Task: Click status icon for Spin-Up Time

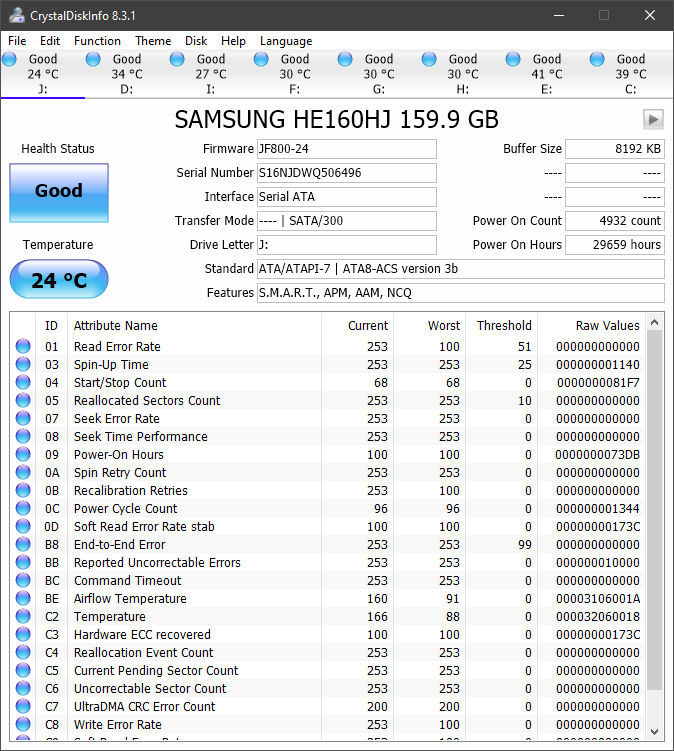Action: click(x=23, y=364)
